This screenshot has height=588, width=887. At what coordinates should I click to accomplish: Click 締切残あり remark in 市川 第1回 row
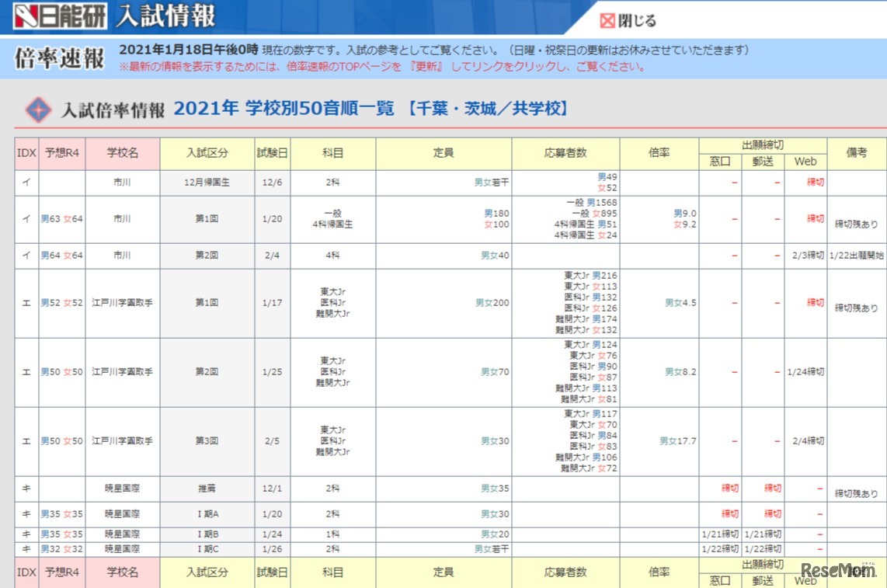click(857, 224)
